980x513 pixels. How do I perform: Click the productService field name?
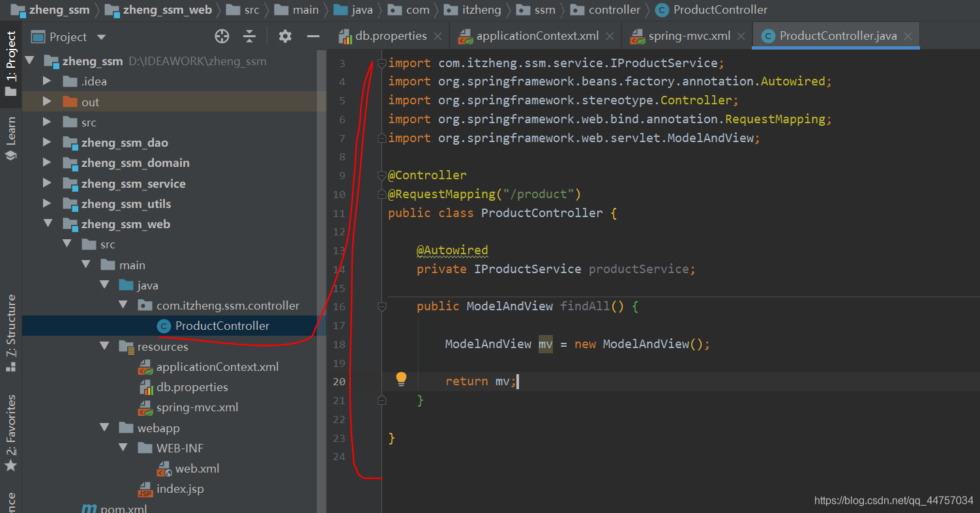click(x=638, y=269)
